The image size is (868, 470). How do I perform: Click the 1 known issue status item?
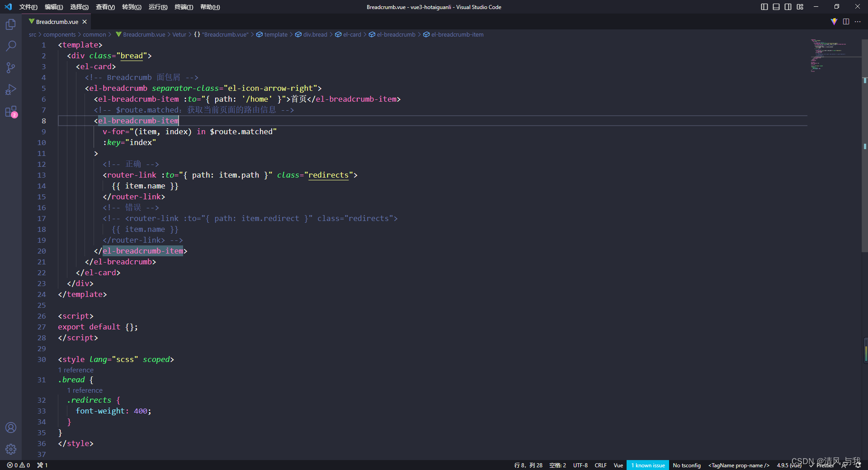tap(648, 465)
